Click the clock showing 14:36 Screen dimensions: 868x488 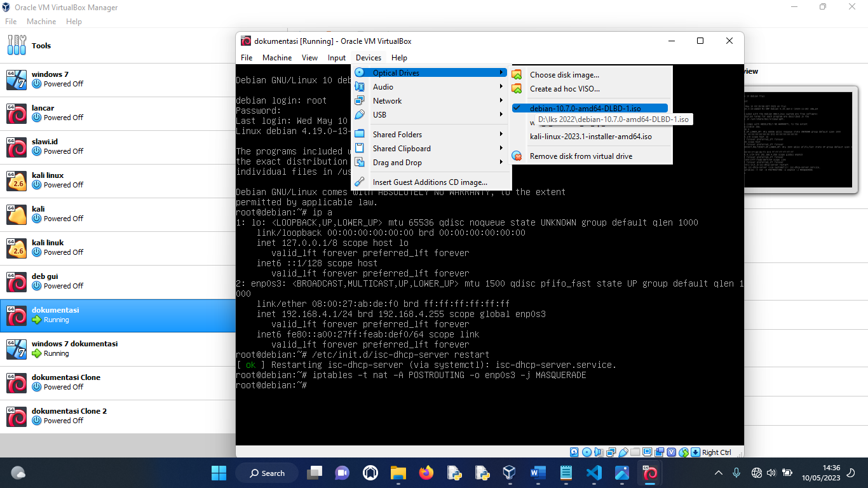(831, 468)
